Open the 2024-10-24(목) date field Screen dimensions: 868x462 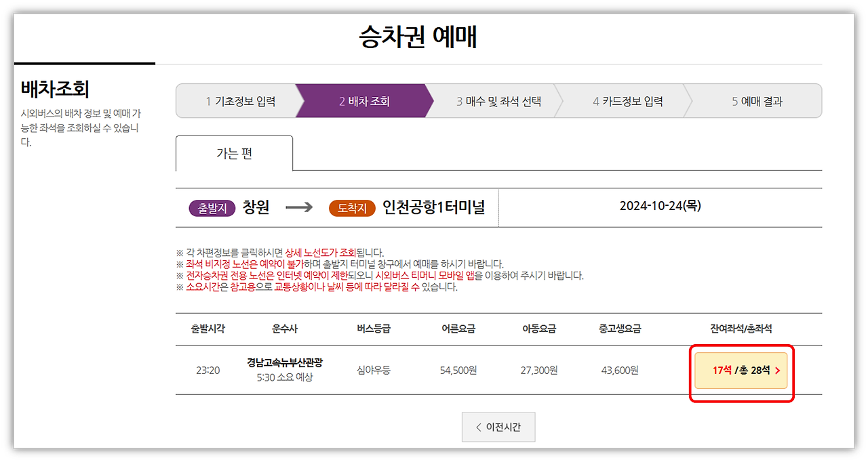click(660, 207)
